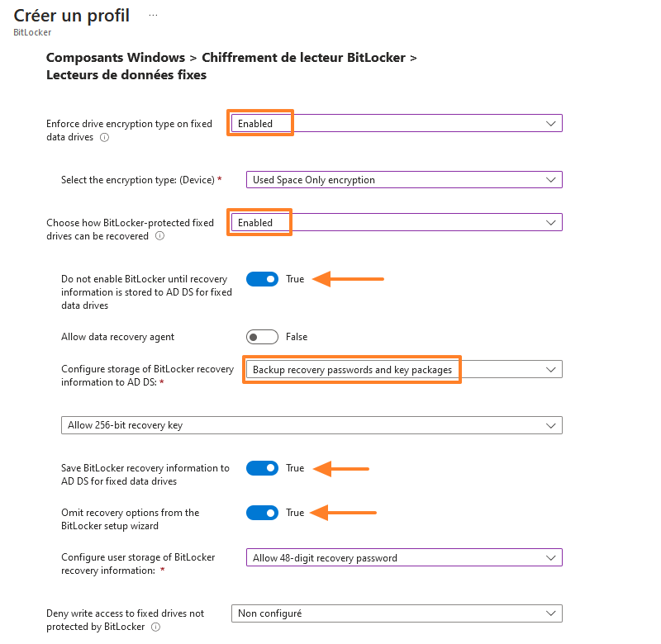The height and width of the screenshot is (644, 661).
Task: Open the Composants Windows breadcrumb
Action: point(115,57)
